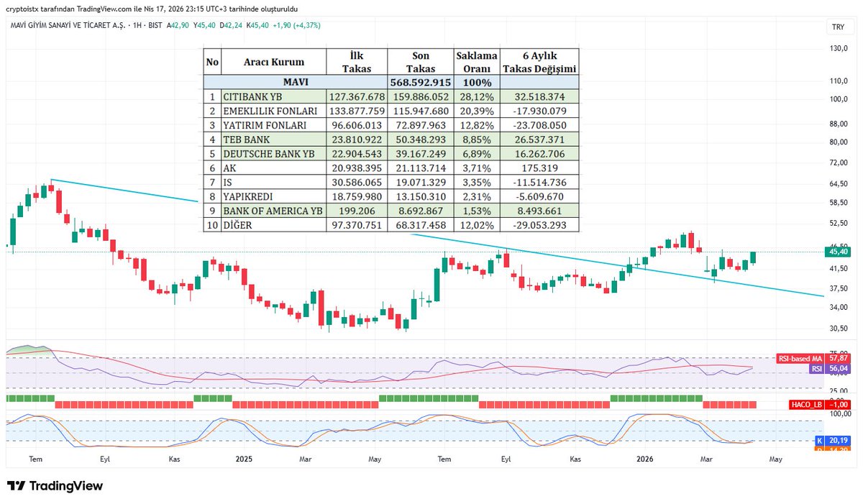Click the 110,0 price axis label
This screenshot has height=504, width=863.
[x=839, y=81]
